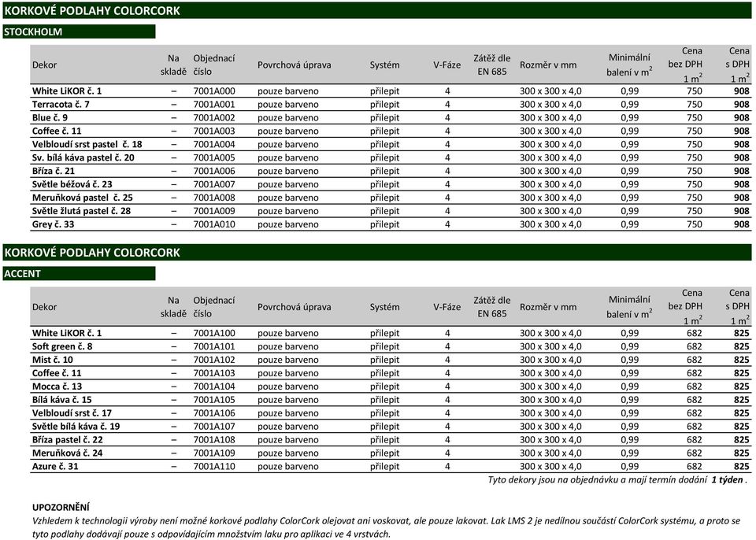Select order number 7001A106
Viewport: 756px width, 540px height.
(x=214, y=413)
